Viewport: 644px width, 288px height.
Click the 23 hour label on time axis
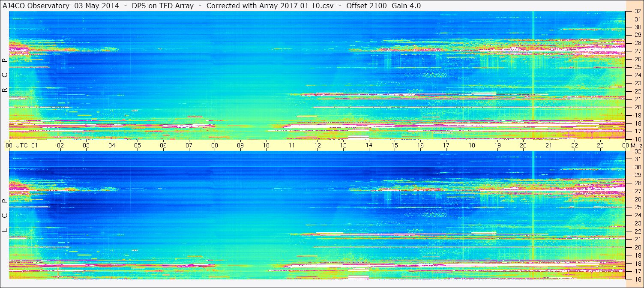[600, 145]
